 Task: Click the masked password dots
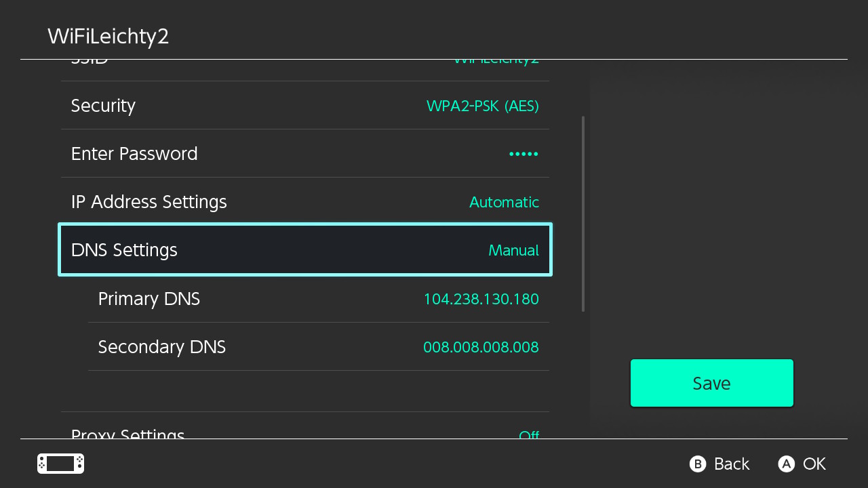click(x=524, y=155)
